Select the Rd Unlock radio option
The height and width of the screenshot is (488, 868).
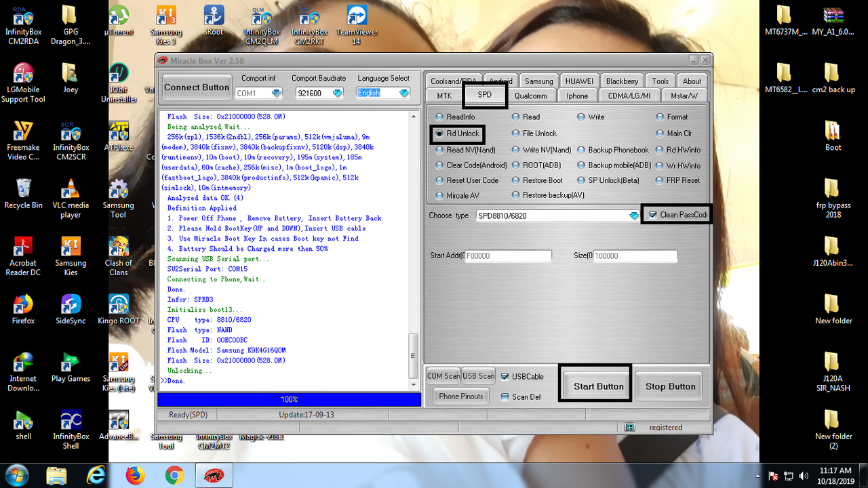pos(457,134)
